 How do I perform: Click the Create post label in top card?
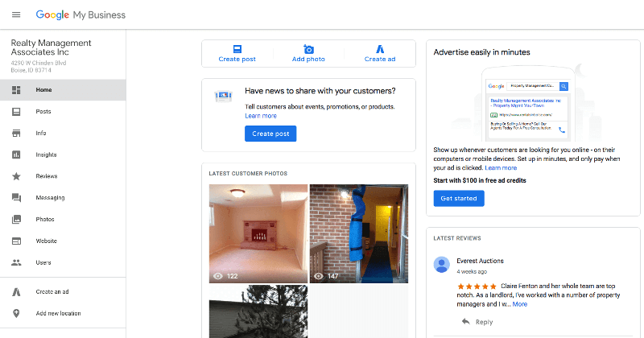[x=237, y=59]
